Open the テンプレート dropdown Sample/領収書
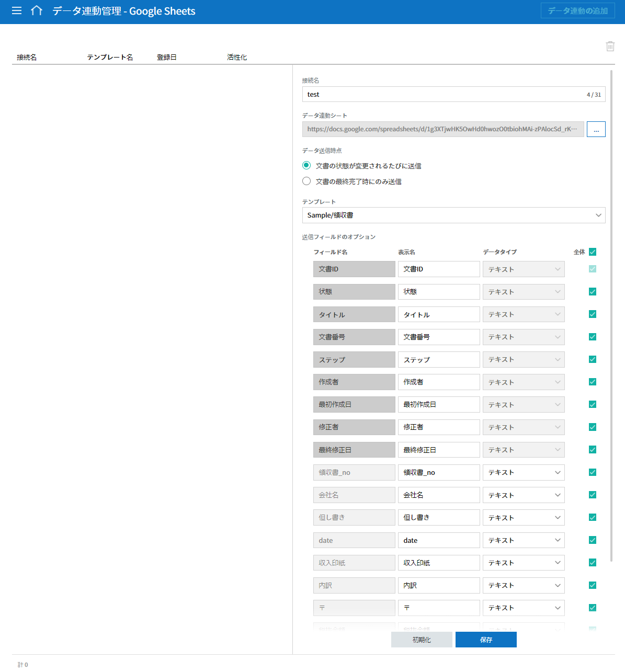Viewport: 625px width, 672px height. [x=453, y=215]
